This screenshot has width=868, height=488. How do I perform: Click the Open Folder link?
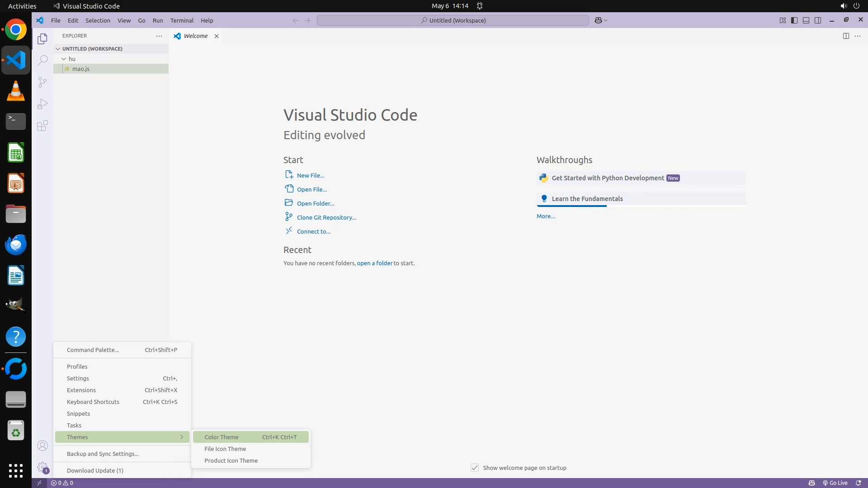316,203
